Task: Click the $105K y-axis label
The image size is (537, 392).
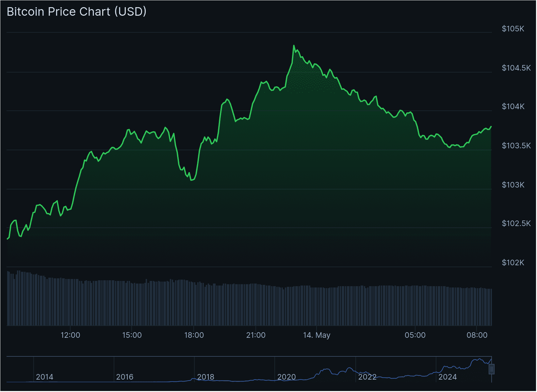Action: click(513, 29)
